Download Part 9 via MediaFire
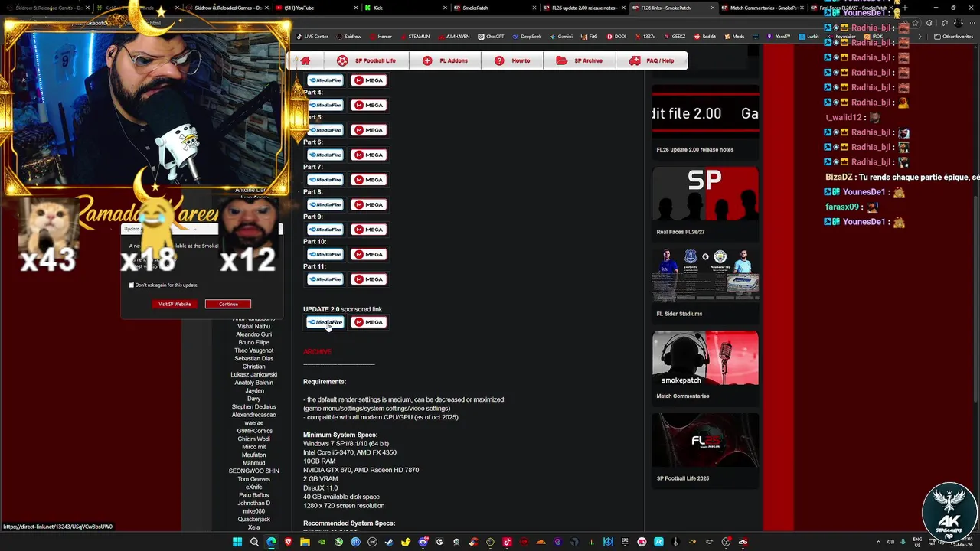Image resolution: width=980 pixels, height=551 pixels. click(325, 229)
